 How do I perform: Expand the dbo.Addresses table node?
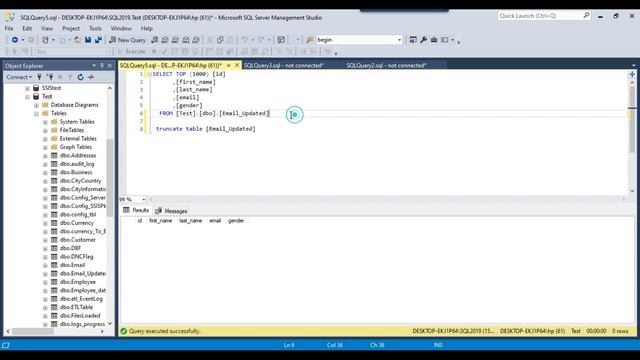tap(45, 156)
